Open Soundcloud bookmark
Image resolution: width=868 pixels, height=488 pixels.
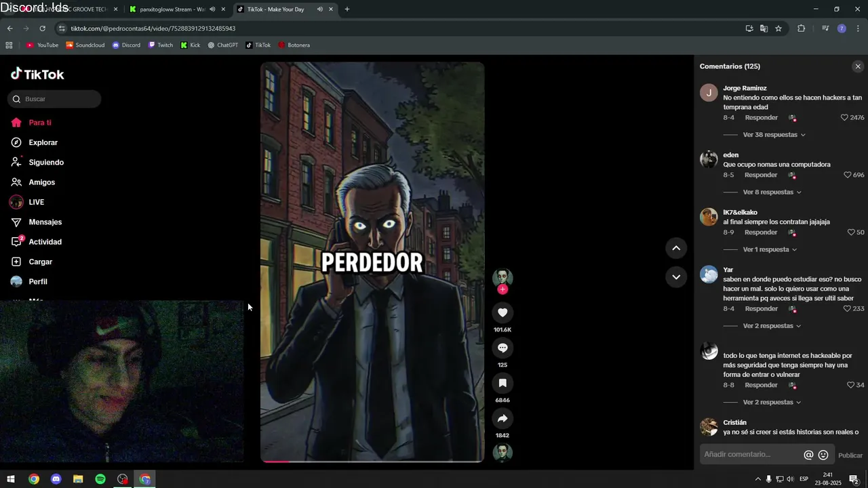pos(85,45)
